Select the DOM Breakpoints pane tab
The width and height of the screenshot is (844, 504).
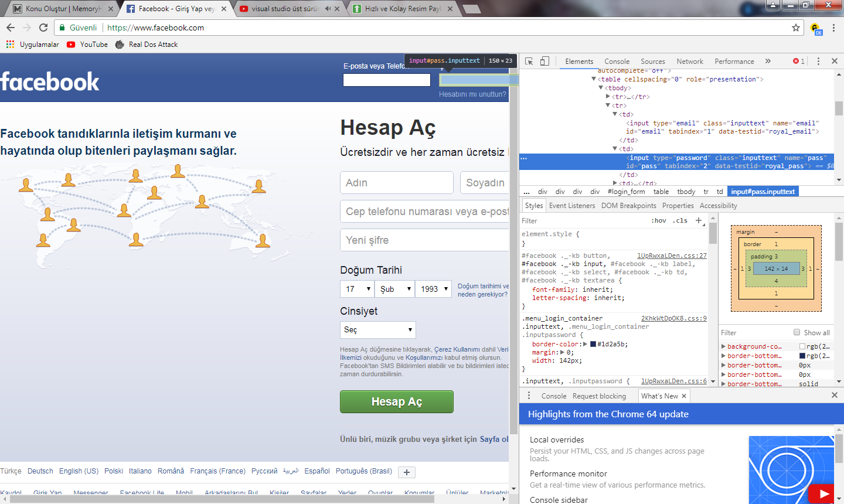coord(629,206)
